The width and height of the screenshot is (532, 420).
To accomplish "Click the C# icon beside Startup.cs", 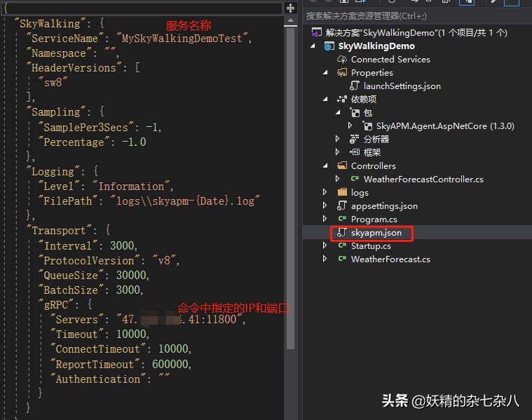I will point(342,245).
